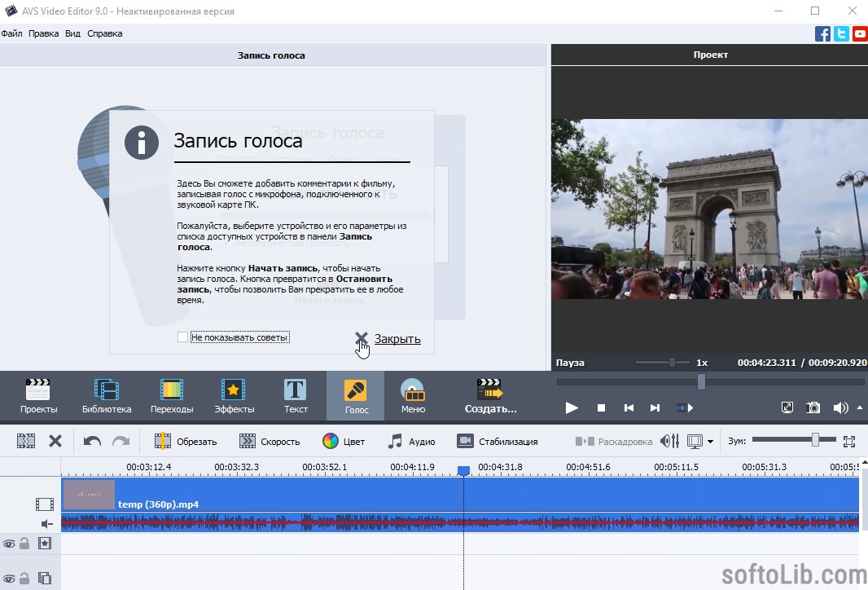Click the AVS Video Editor app icon
Image resolution: width=868 pixels, height=590 pixels.
(x=11, y=11)
